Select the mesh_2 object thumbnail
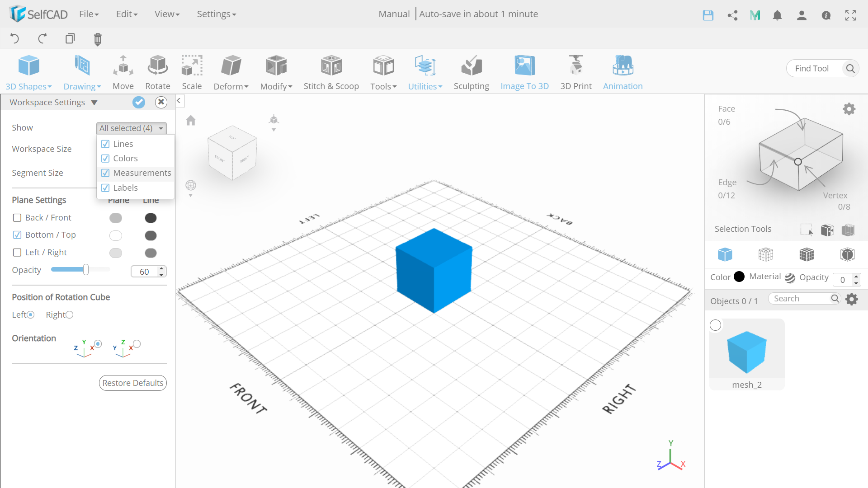 [747, 352]
